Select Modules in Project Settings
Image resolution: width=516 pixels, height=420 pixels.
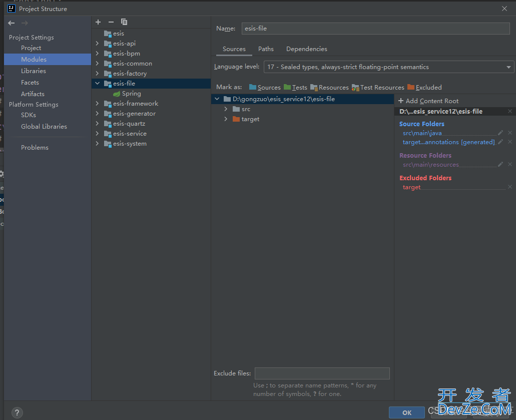point(48,59)
